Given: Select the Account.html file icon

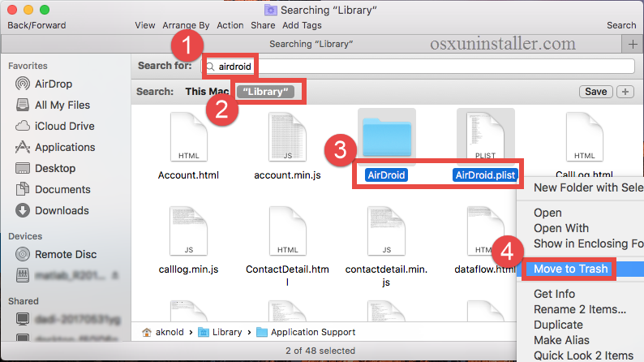Looking at the screenshot, I should 188,137.
